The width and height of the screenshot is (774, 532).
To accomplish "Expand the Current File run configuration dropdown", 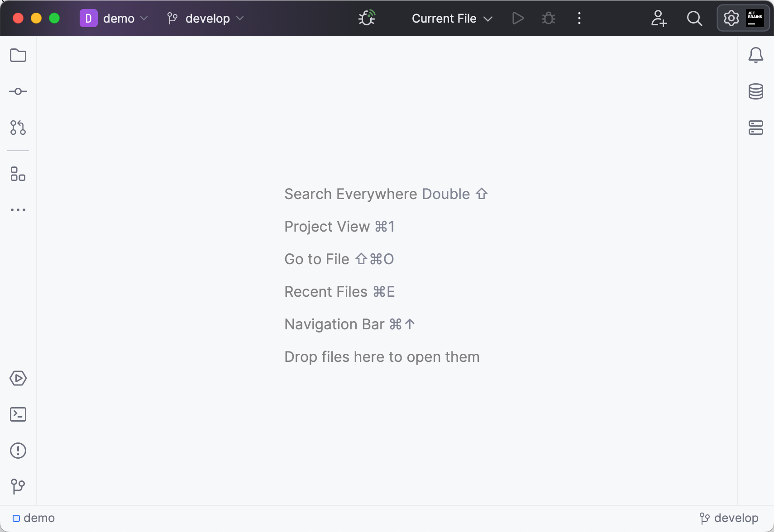I will click(x=451, y=19).
